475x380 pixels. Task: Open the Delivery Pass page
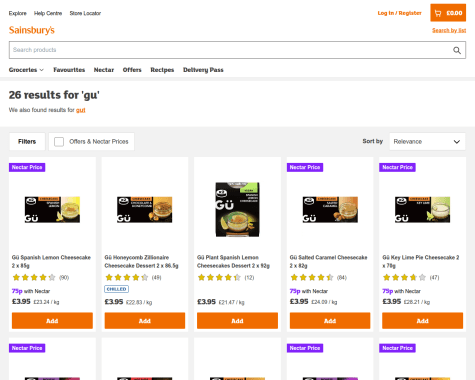point(203,70)
